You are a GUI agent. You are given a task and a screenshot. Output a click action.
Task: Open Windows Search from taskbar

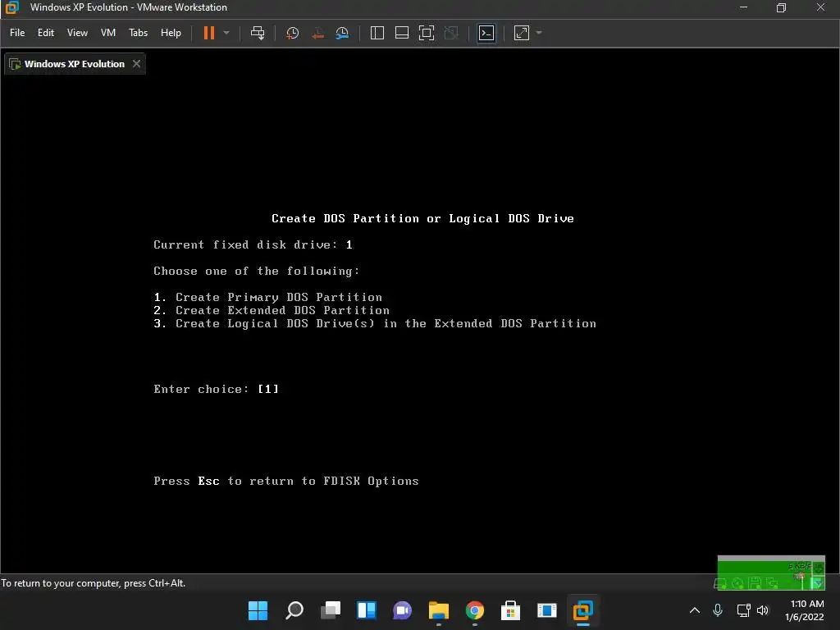tap(294, 610)
